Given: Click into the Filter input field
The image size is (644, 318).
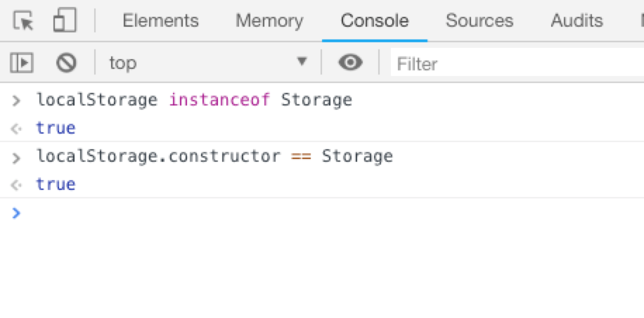Looking at the screenshot, I should (517, 64).
